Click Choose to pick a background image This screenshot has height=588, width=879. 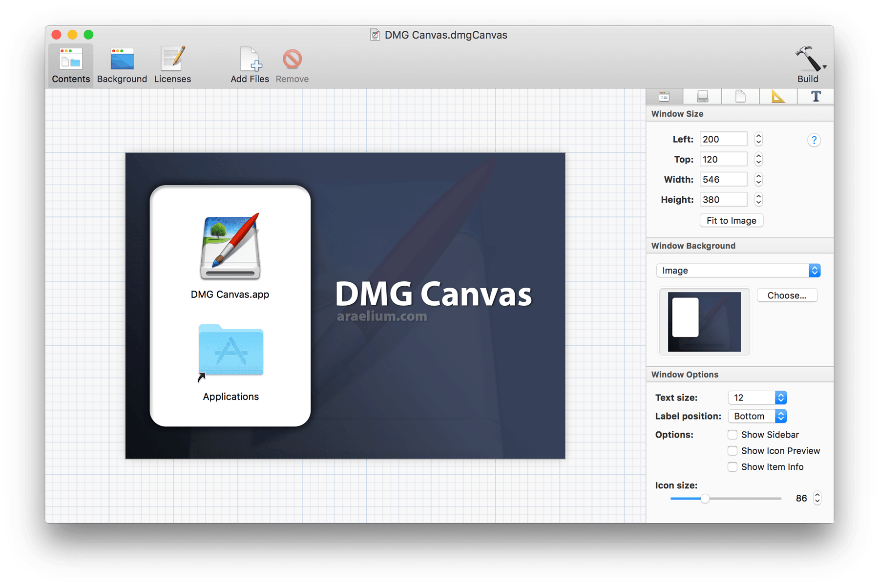tap(786, 295)
